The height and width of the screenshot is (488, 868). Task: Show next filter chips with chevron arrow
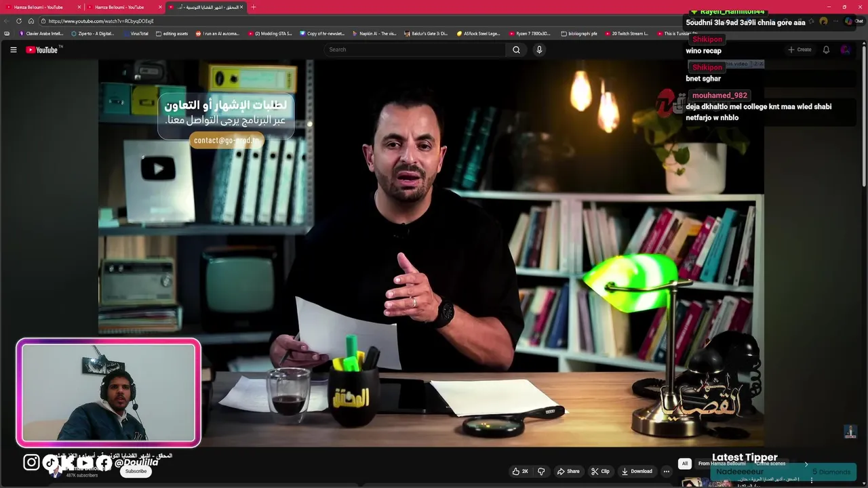pos(806,464)
